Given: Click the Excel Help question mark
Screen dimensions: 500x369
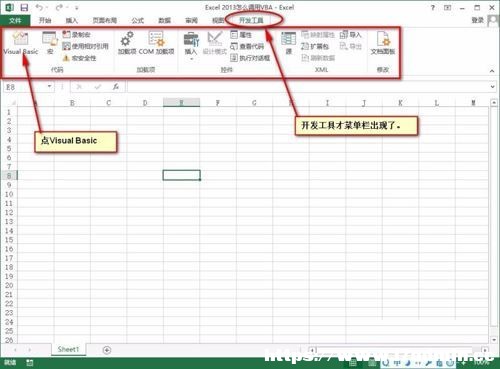Looking at the screenshot, I should coord(433,7).
